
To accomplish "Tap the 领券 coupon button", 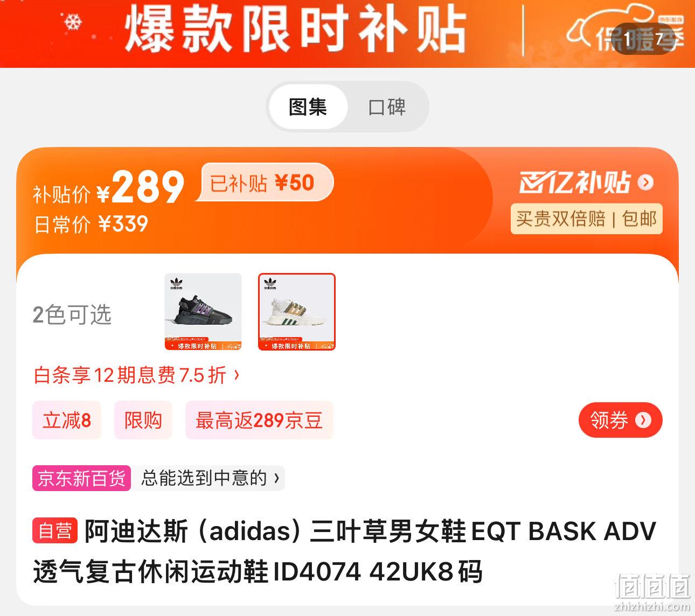I will pos(620,420).
